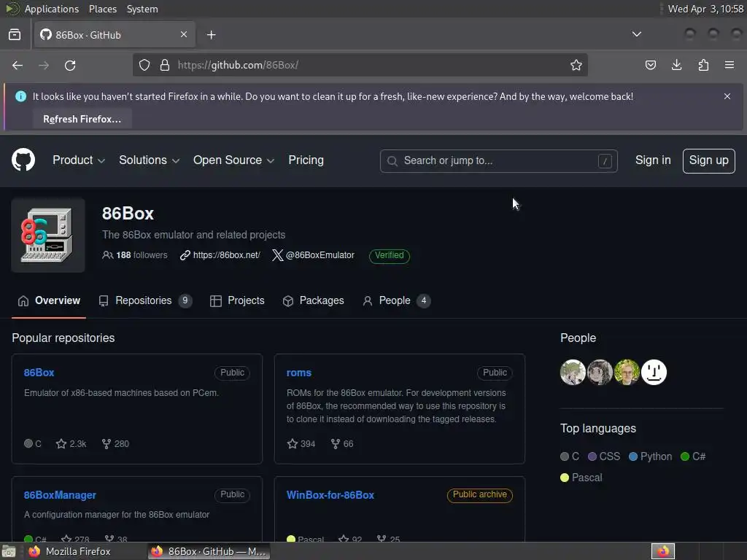
Task: Open the roms repository link
Action: pos(298,373)
